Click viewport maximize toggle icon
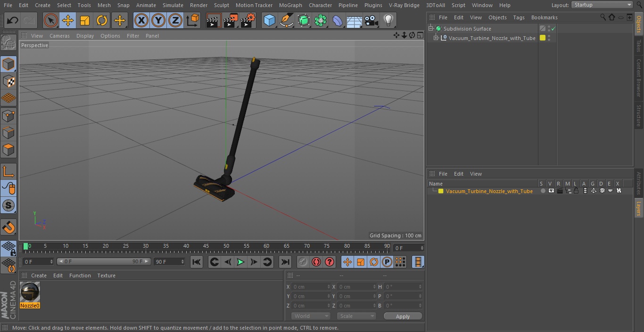Viewport: 644px width, 332px height. pos(420,35)
